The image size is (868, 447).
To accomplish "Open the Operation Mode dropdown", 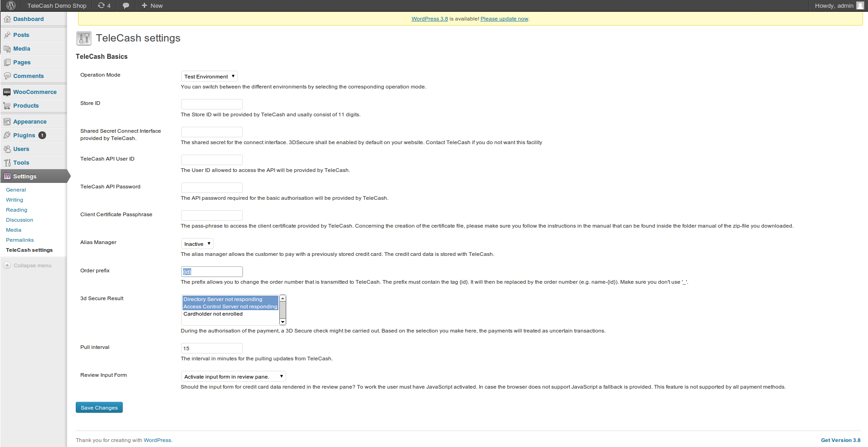I will [x=209, y=76].
